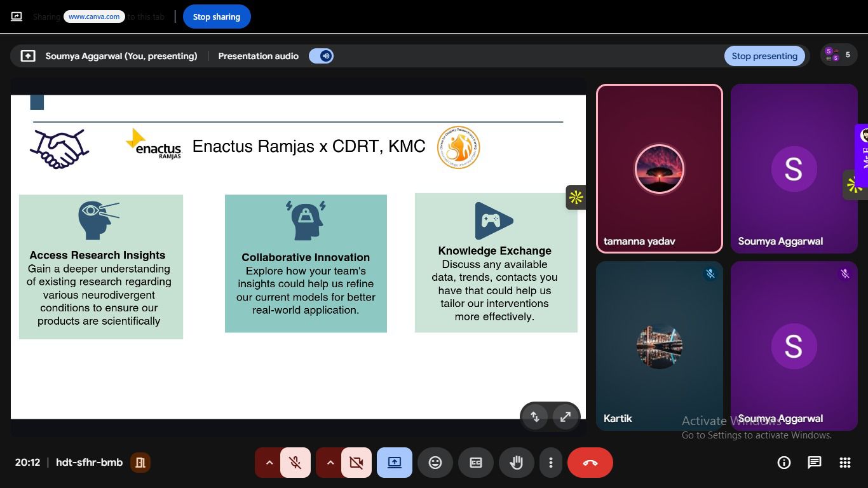Screen dimensions: 868x488
Task: Click the meeting code hdt-sfhr-bmb
Action: 89,463
